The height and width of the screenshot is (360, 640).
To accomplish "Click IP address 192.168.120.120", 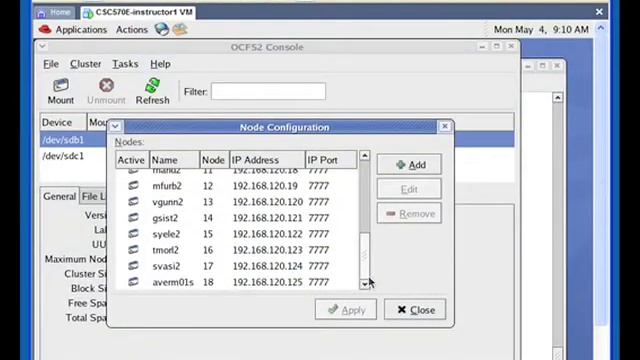I will click(268, 202).
